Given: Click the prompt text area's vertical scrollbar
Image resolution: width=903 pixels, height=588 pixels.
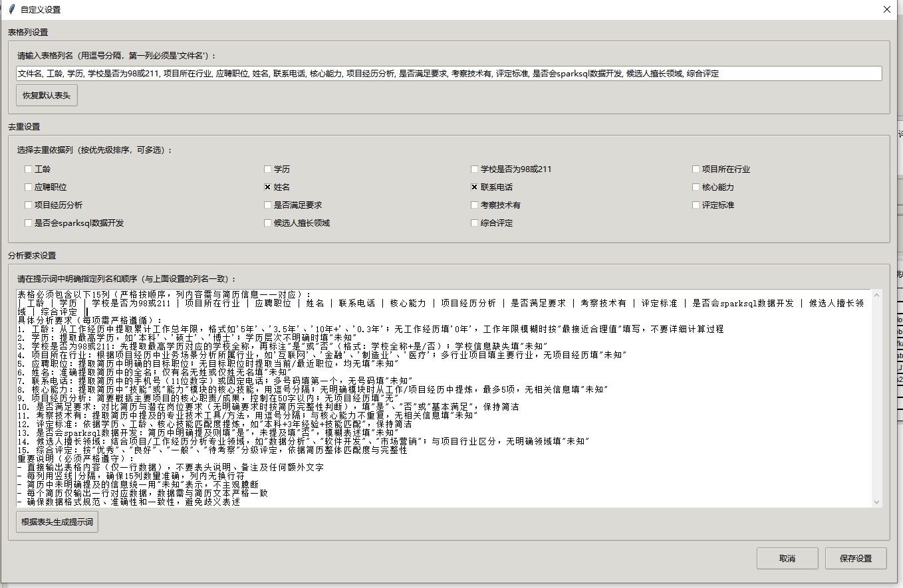Looking at the screenshot, I should (876, 398).
